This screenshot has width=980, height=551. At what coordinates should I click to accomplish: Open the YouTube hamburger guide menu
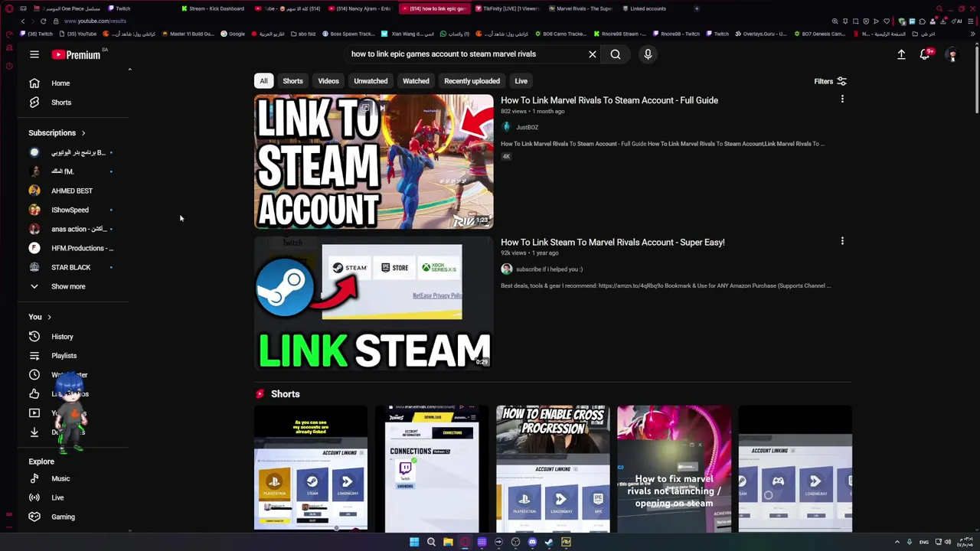tap(34, 54)
